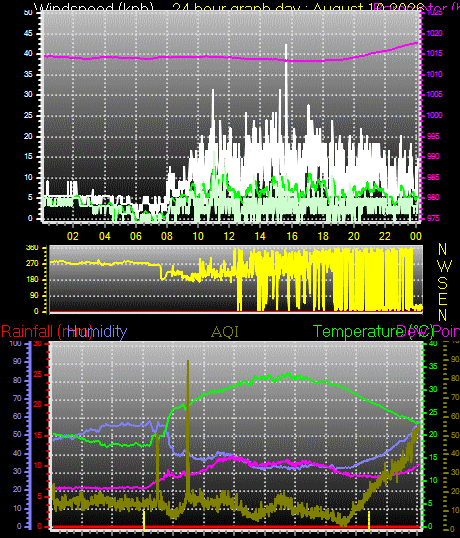Viewport: 460px width, 538px height.
Task: Click the tallest olive AQI spike
Action: tap(188, 429)
